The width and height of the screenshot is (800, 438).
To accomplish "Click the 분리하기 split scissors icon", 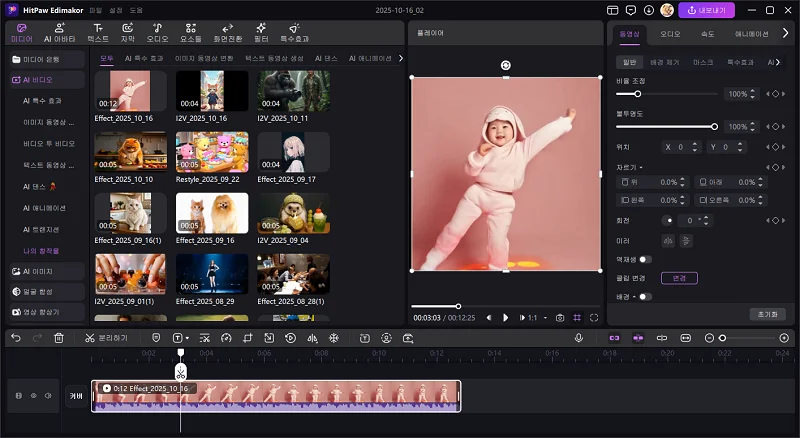I will click(90, 338).
